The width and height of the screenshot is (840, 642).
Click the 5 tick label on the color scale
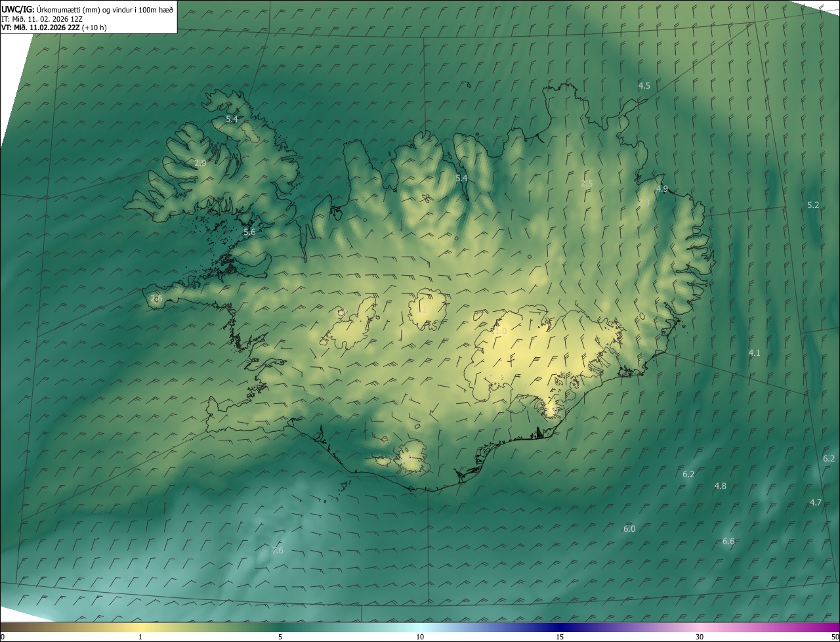pos(280,637)
